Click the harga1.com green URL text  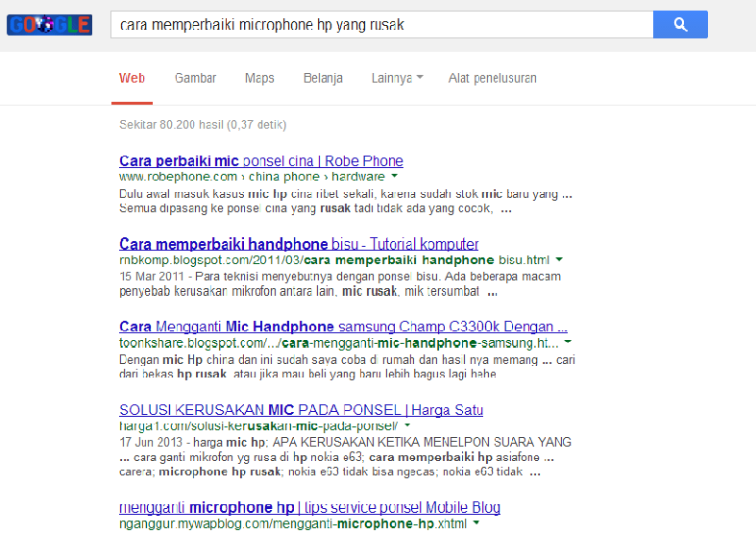click(x=258, y=426)
